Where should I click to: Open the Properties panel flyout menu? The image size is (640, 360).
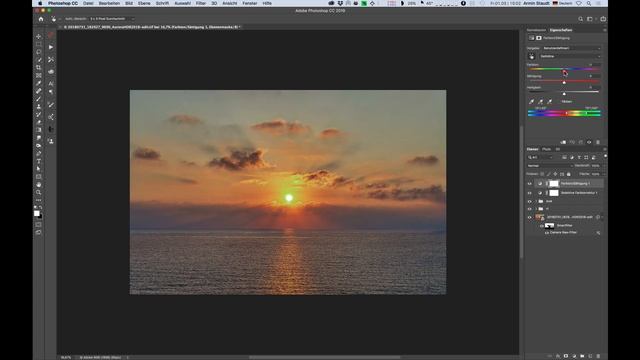(x=604, y=30)
